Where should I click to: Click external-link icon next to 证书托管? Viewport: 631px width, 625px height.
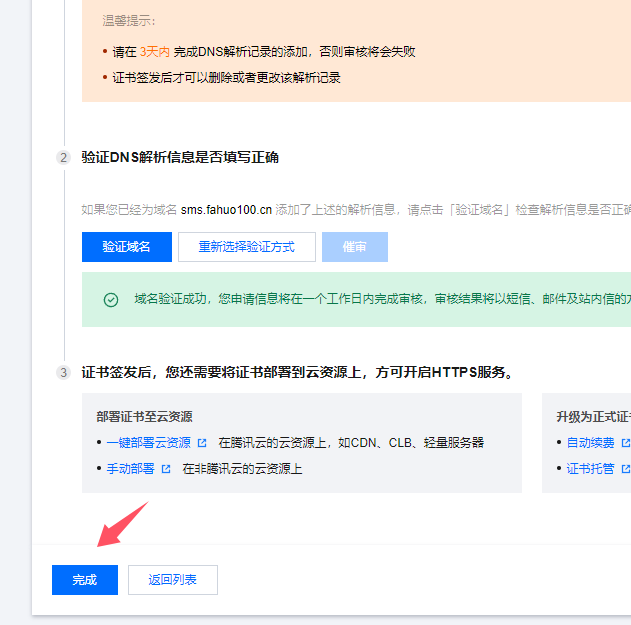point(626,469)
